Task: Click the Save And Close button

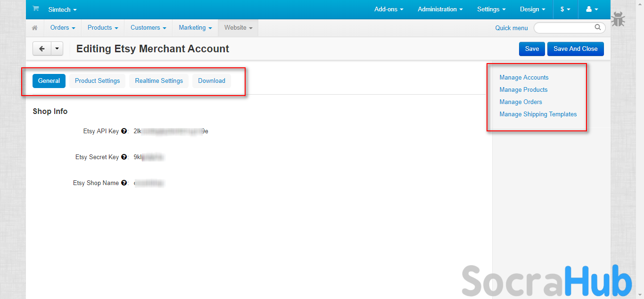Action: 575,48
